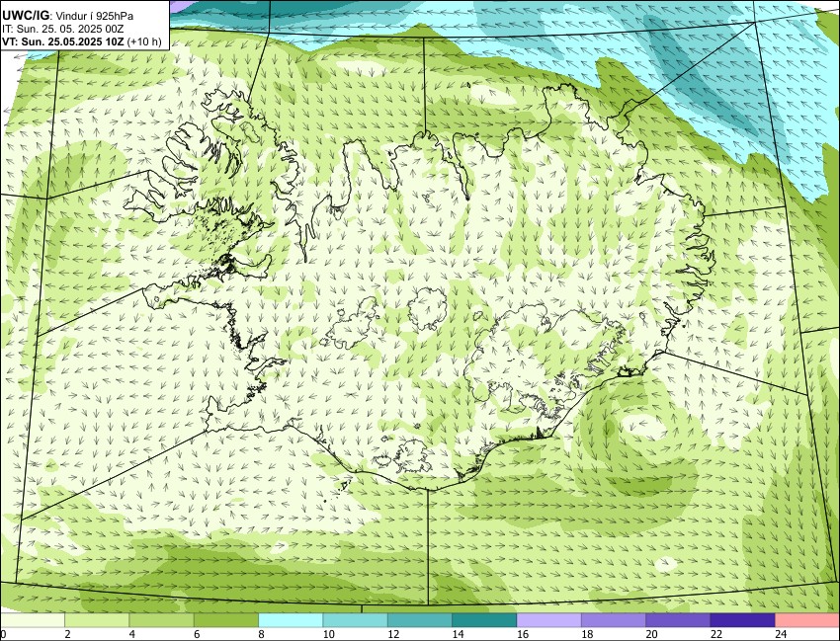Screen dimensions: 840x641
Task: Click the pink legend swatch above 24
Action: point(806,620)
